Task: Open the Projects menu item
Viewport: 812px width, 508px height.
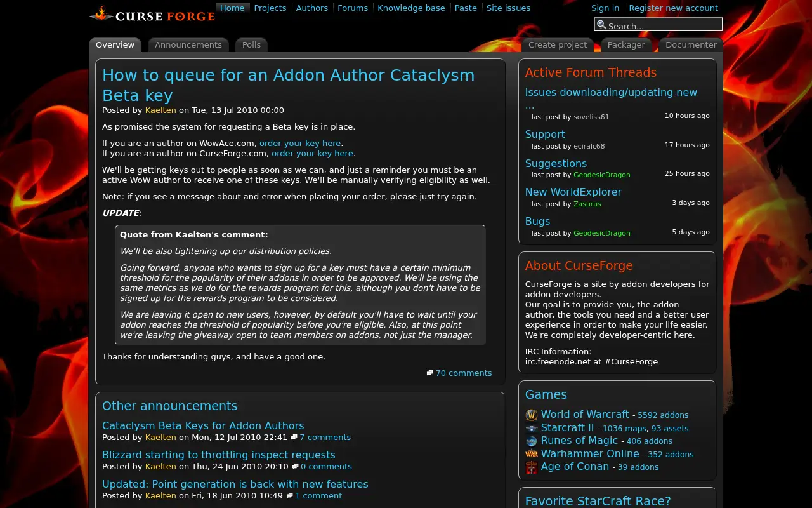Action: (x=270, y=8)
